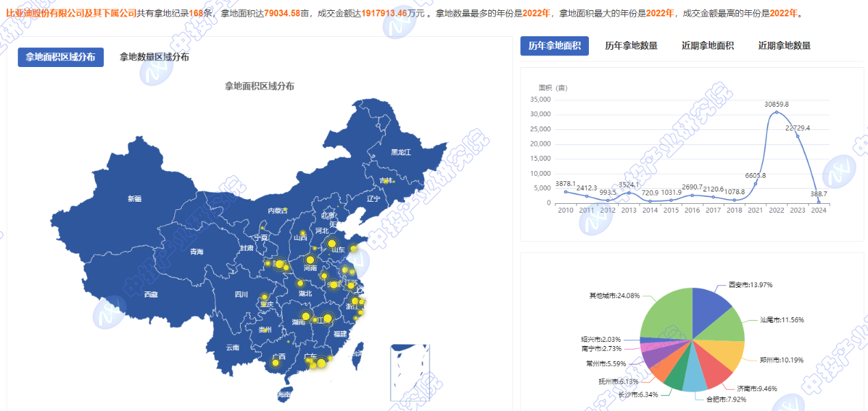Click the 比亚迪股份有限公司及其下属公司 company name
Screen dimensions: 868x411
pyautogui.click(x=71, y=13)
